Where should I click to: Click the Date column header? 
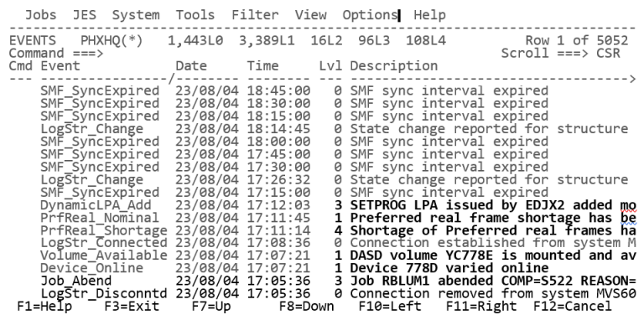pos(191,66)
